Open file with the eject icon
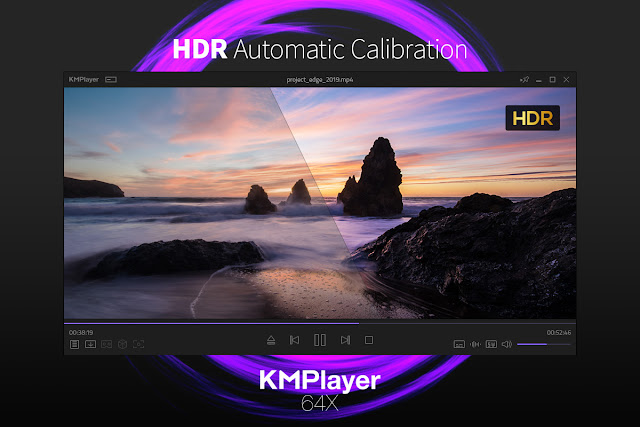640x427 pixels. click(x=271, y=340)
